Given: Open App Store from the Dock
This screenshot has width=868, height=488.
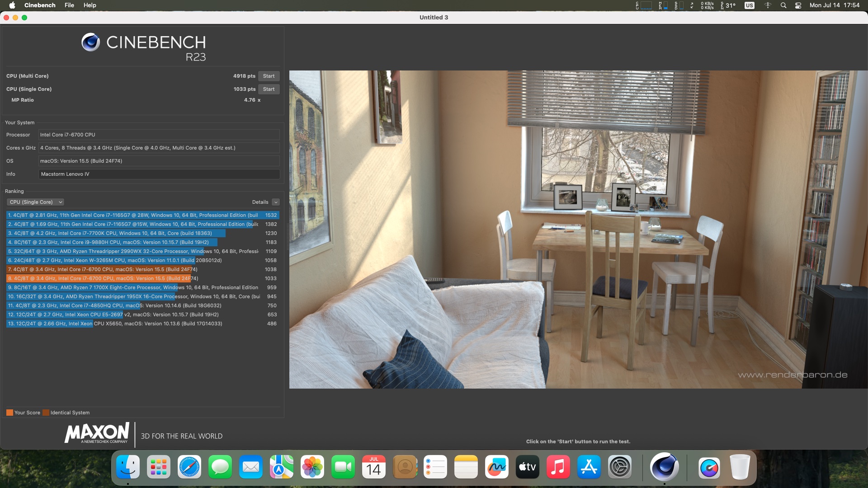Looking at the screenshot, I should click(x=589, y=467).
